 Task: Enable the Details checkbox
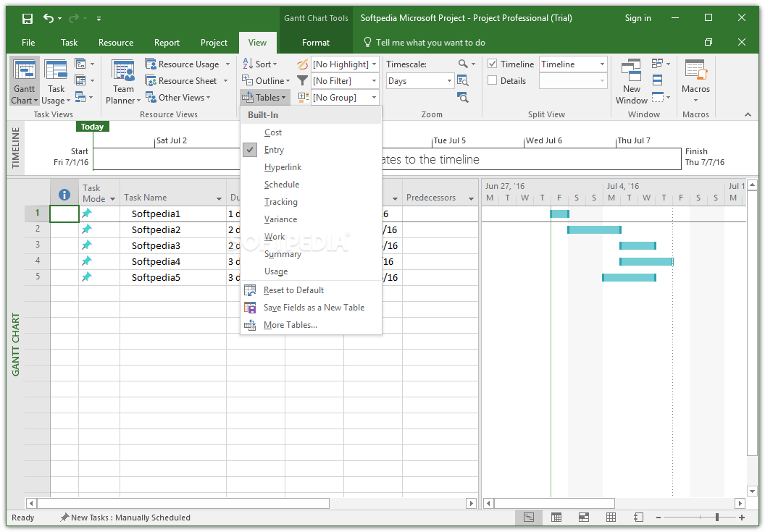click(493, 81)
